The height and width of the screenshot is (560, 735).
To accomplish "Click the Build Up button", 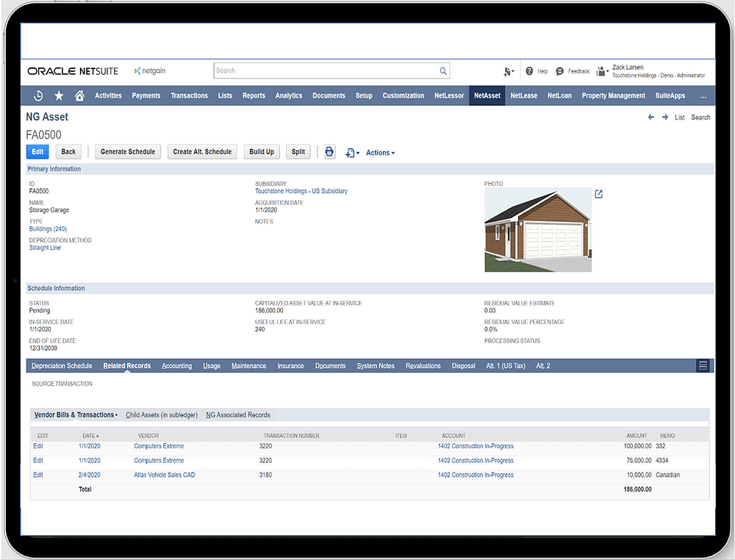I will (x=262, y=152).
